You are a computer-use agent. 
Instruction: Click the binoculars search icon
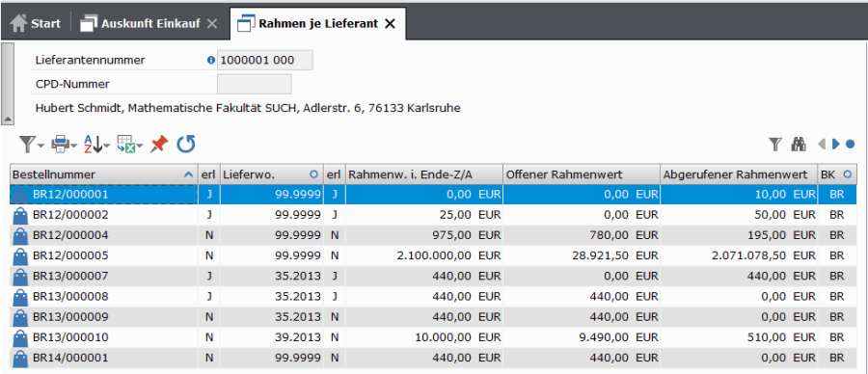[799, 145]
